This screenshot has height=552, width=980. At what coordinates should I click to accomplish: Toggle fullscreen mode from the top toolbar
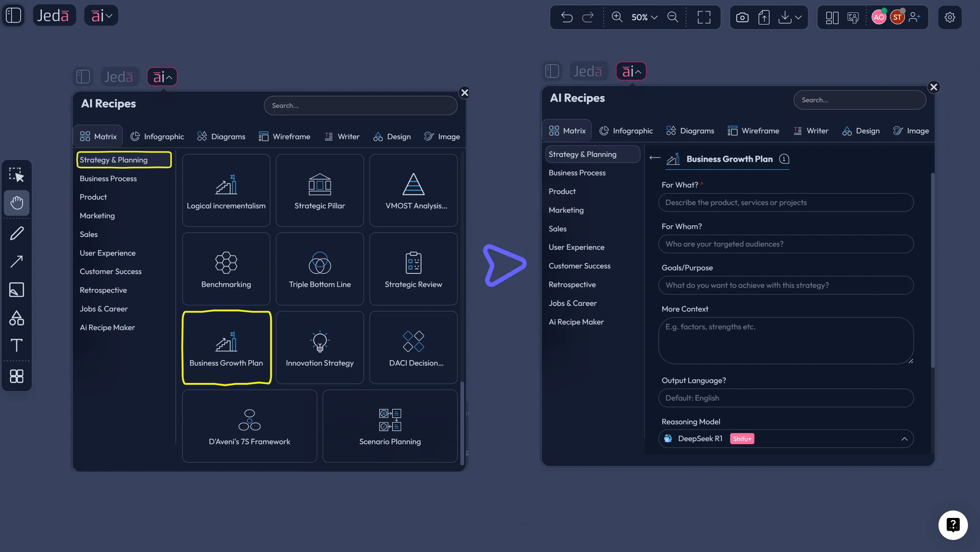pos(704,17)
